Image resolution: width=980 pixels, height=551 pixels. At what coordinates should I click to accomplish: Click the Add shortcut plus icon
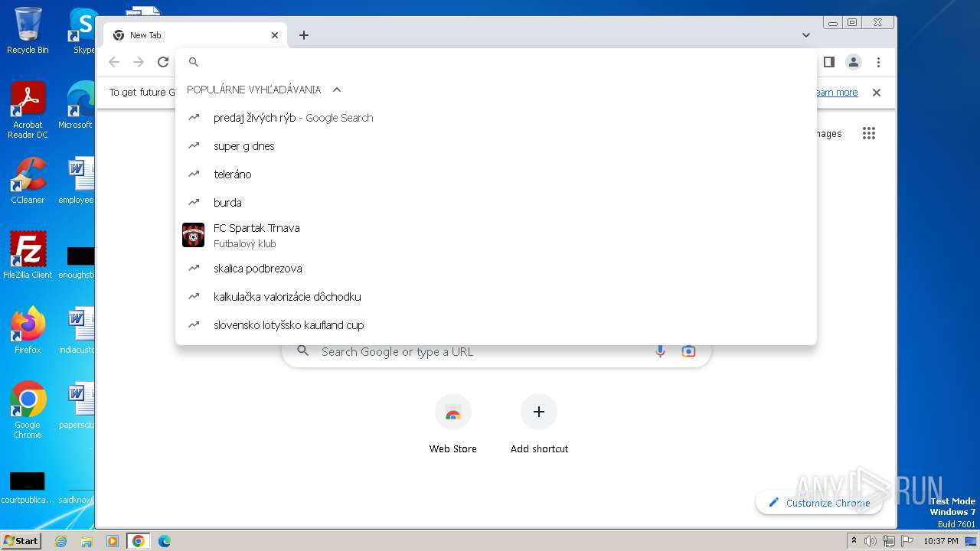pos(539,412)
